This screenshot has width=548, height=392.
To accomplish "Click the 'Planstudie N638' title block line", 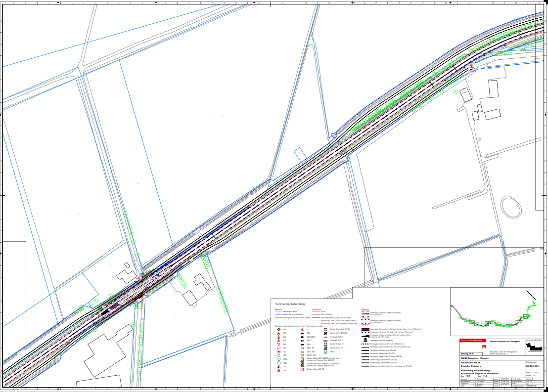I will (470, 362).
